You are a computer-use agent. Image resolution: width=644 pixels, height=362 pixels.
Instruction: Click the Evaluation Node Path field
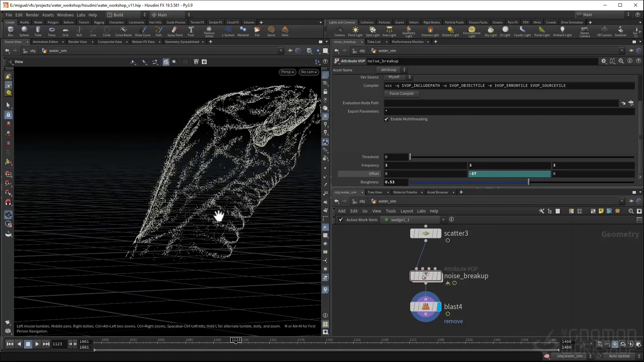501,103
